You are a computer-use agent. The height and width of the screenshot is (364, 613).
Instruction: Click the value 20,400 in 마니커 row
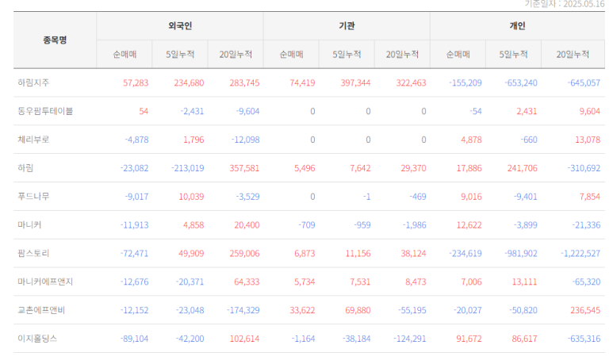click(247, 225)
